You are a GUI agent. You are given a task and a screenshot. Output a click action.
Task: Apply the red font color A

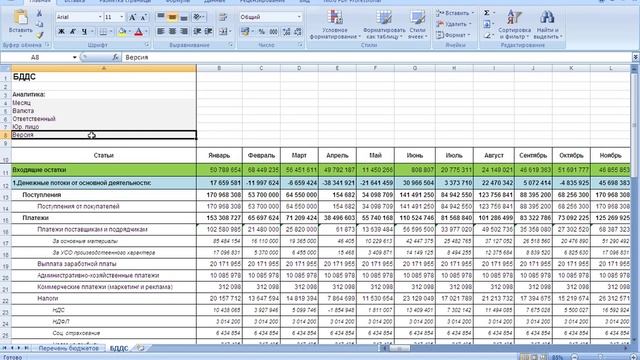coord(139,31)
